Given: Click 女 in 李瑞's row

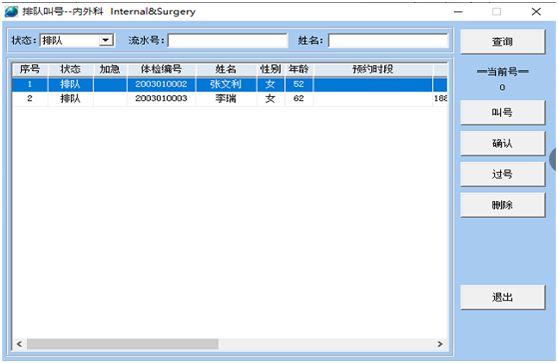Looking at the screenshot, I should coord(270,99).
